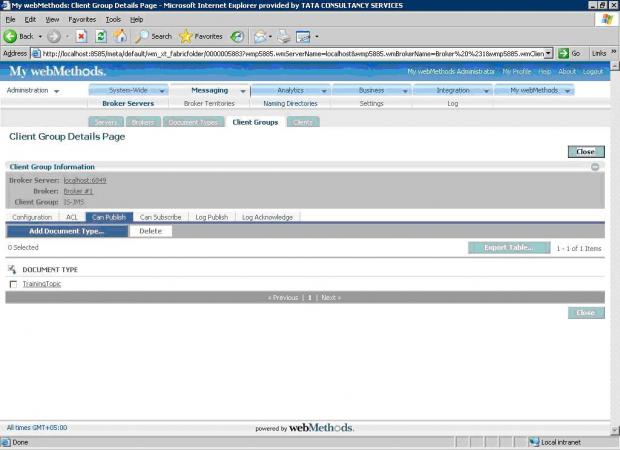Viewport: 620px width, 450px height.
Task: Open the Forward button history dropdown arrow
Action: pos(67,36)
